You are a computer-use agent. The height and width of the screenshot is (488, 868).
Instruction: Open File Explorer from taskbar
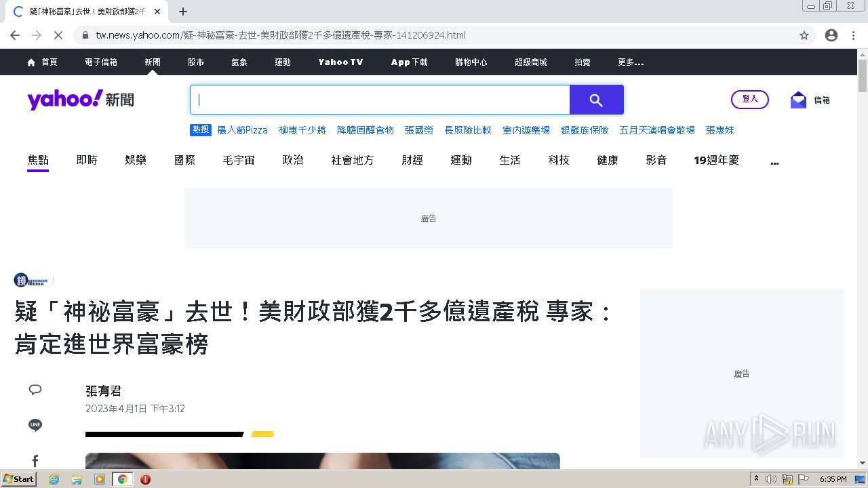77,479
